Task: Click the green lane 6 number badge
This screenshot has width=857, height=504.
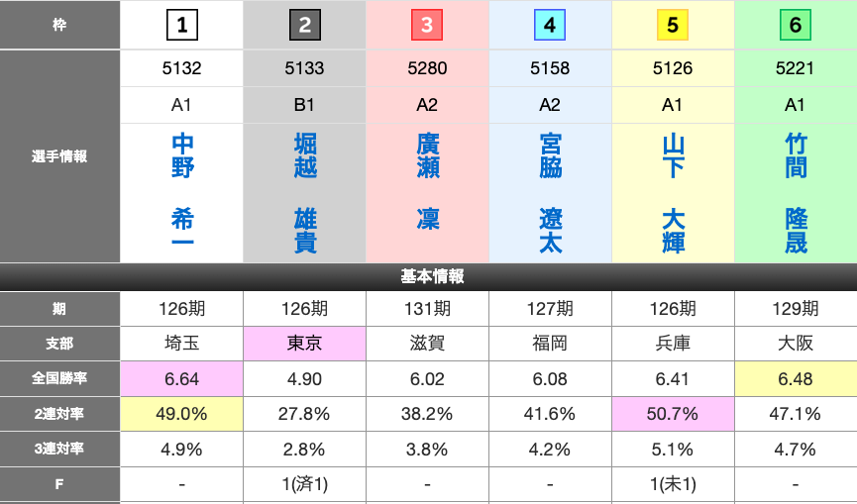Action: (796, 26)
